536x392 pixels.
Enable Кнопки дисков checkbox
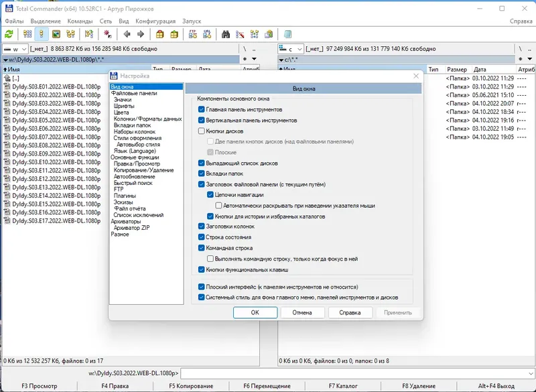[202, 131]
